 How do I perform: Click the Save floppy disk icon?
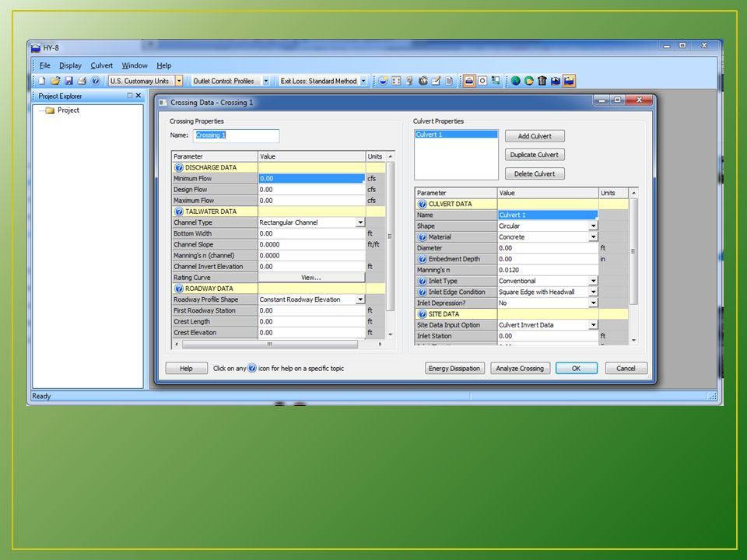coord(68,81)
